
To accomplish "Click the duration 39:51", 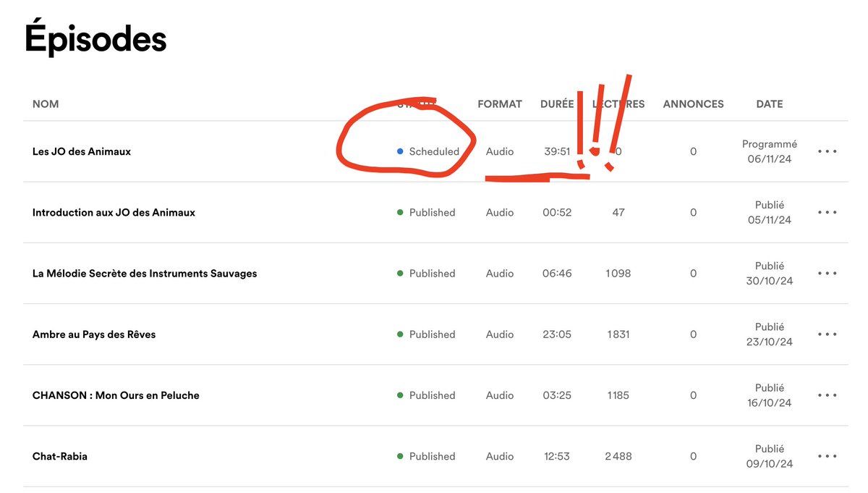I will (558, 152).
